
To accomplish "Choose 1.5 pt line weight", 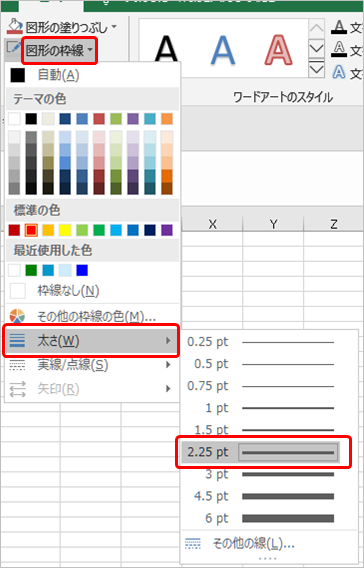I will 261,430.
